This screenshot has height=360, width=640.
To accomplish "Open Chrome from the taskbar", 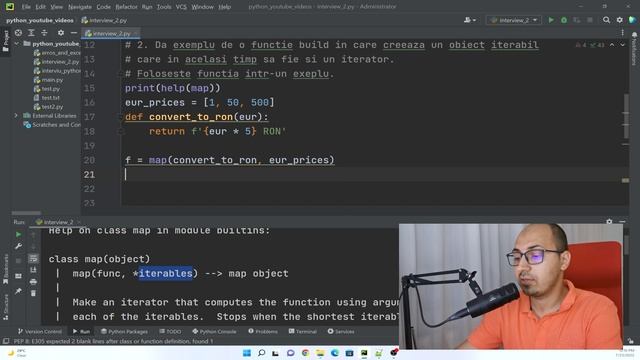I will coord(305,353).
